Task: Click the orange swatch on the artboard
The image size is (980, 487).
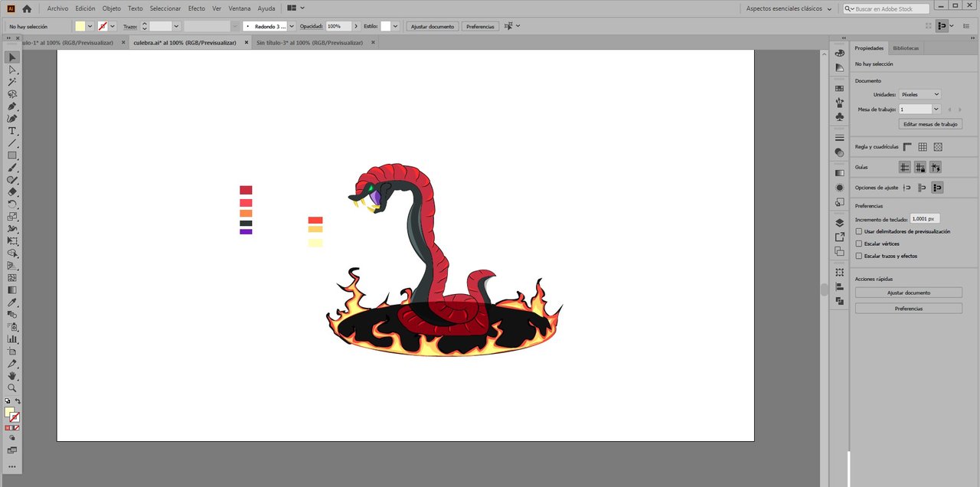Action: coord(246,214)
